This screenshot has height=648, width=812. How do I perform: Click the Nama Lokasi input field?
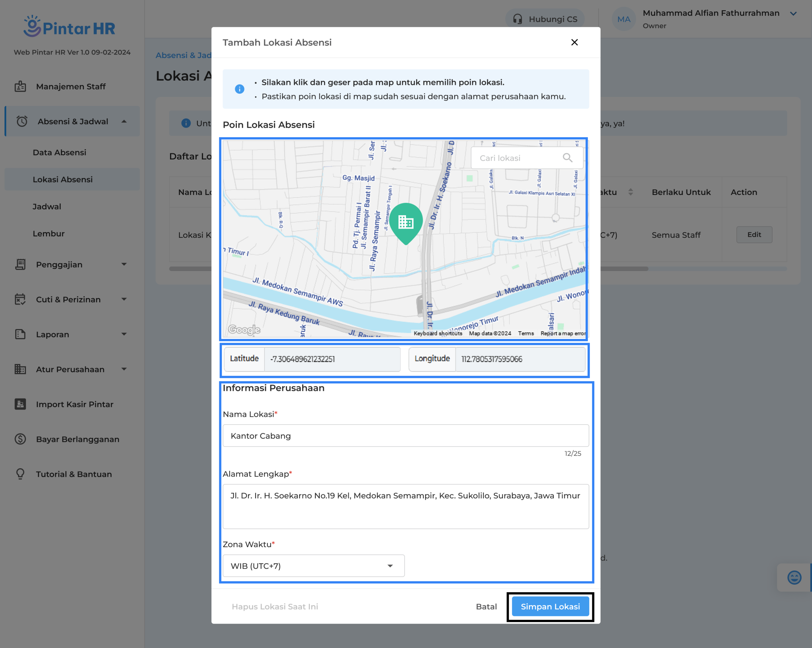(406, 436)
